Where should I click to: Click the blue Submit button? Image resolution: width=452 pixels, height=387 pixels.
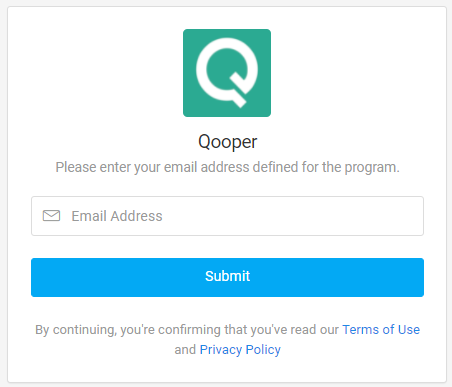tap(227, 277)
